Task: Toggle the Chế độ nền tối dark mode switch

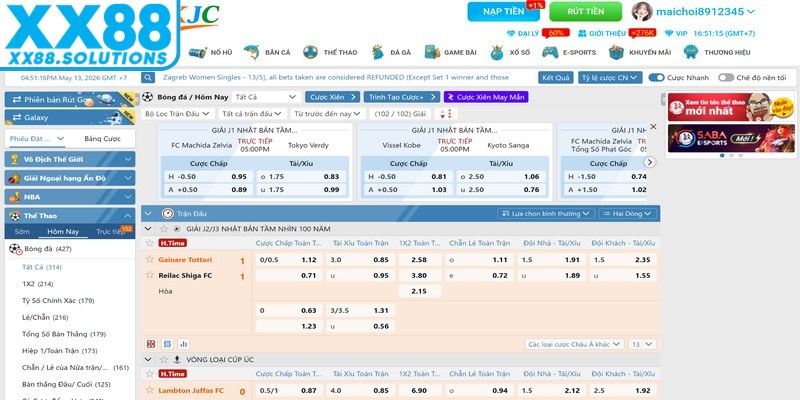Action: 726,78
